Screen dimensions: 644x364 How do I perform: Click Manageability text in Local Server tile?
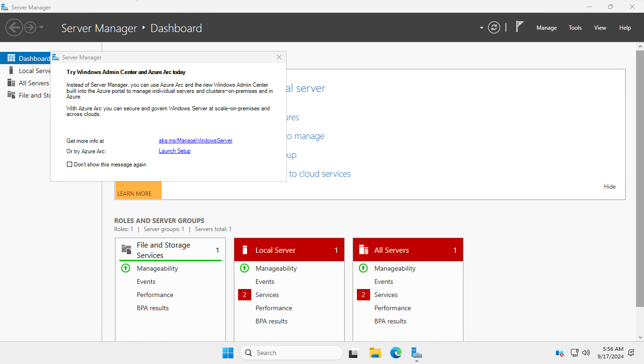point(276,268)
